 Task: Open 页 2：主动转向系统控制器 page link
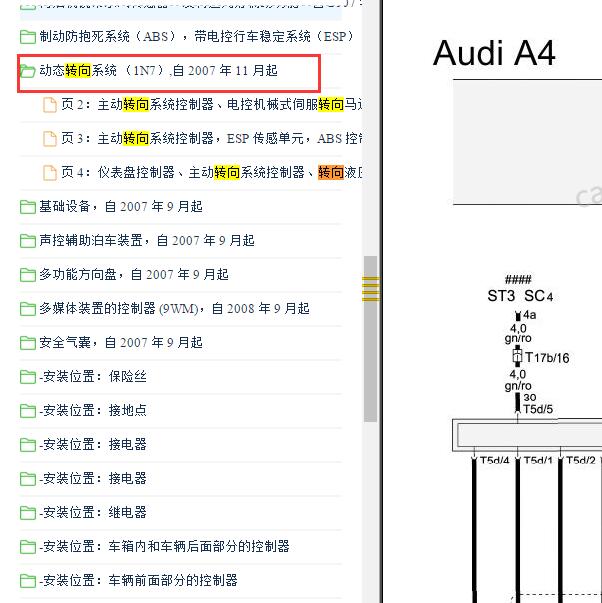(x=212, y=104)
